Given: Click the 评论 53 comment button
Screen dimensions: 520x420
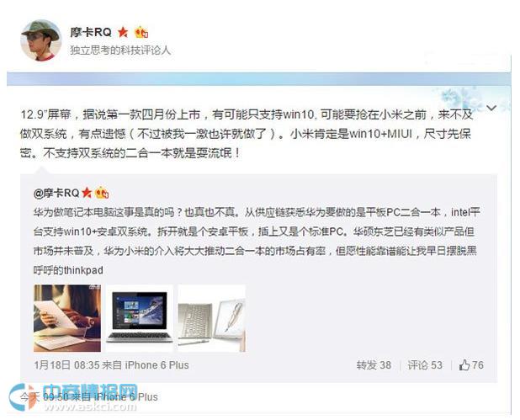Looking at the screenshot, I should [x=425, y=365].
